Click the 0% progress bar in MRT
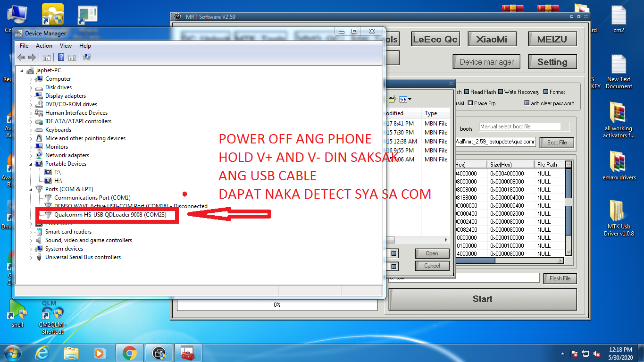The image size is (644, 362). pyautogui.click(x=277, y=305)
